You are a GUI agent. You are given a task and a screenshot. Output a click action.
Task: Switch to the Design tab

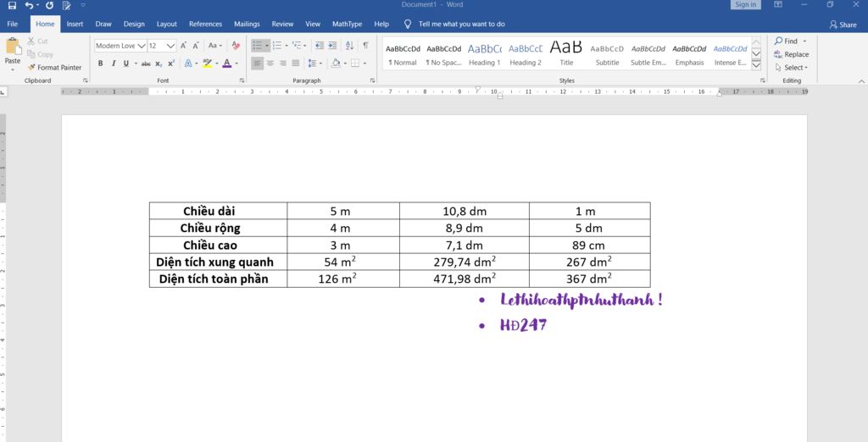[134, 24]
